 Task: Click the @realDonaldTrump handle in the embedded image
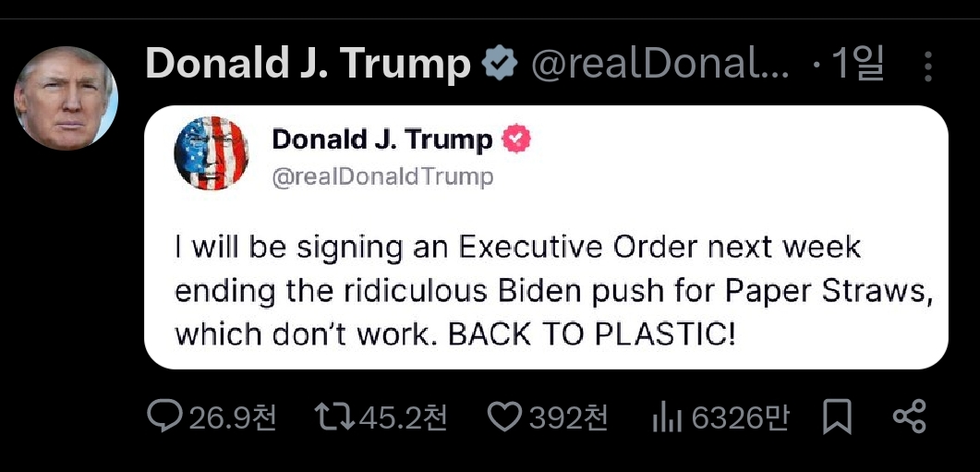pyautogui.click(x=382, y=177)
